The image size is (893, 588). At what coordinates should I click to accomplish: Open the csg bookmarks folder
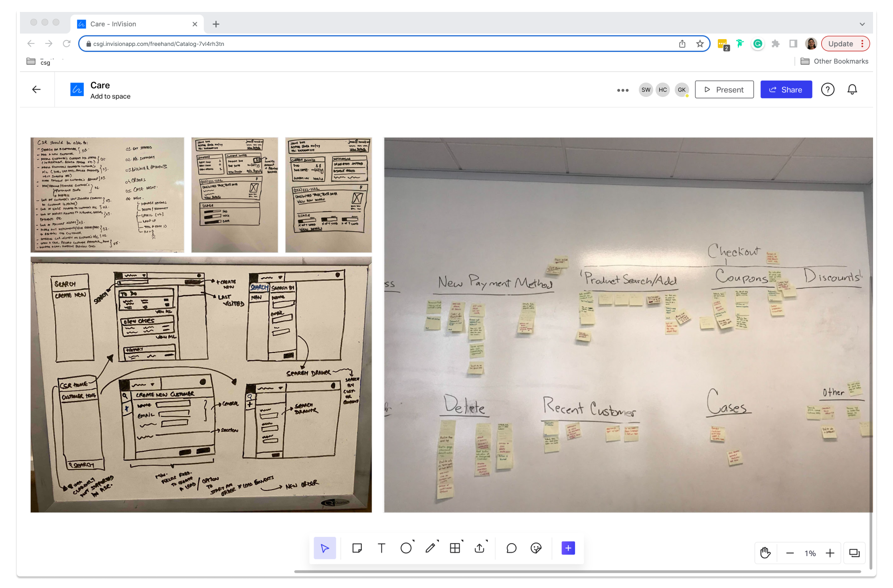click(x=39, y=61)
